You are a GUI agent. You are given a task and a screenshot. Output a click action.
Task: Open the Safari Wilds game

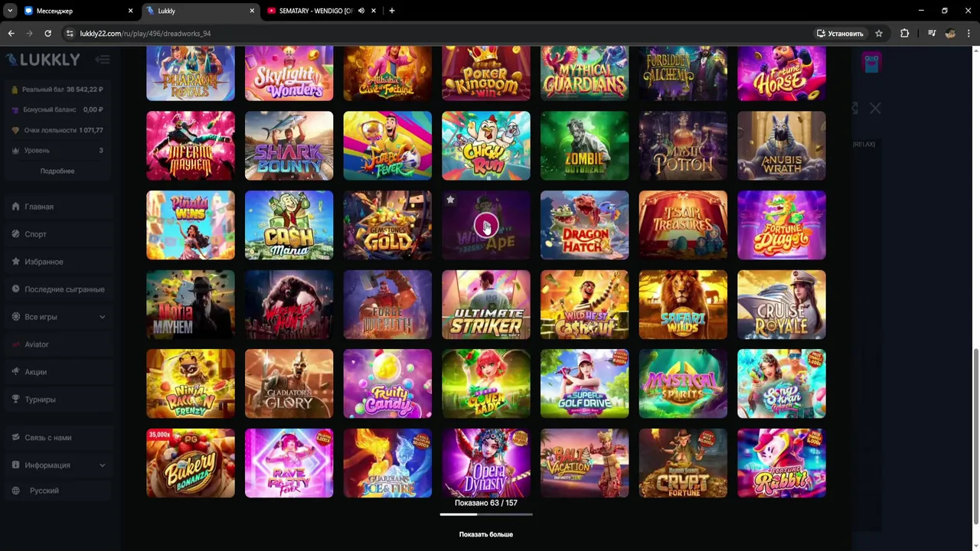[x=683, y=305]
